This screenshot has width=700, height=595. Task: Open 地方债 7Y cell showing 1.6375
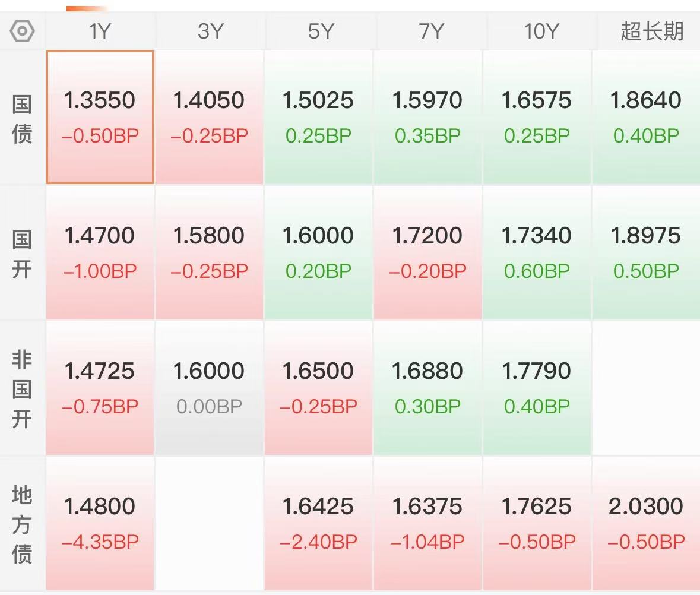[427, 524]
